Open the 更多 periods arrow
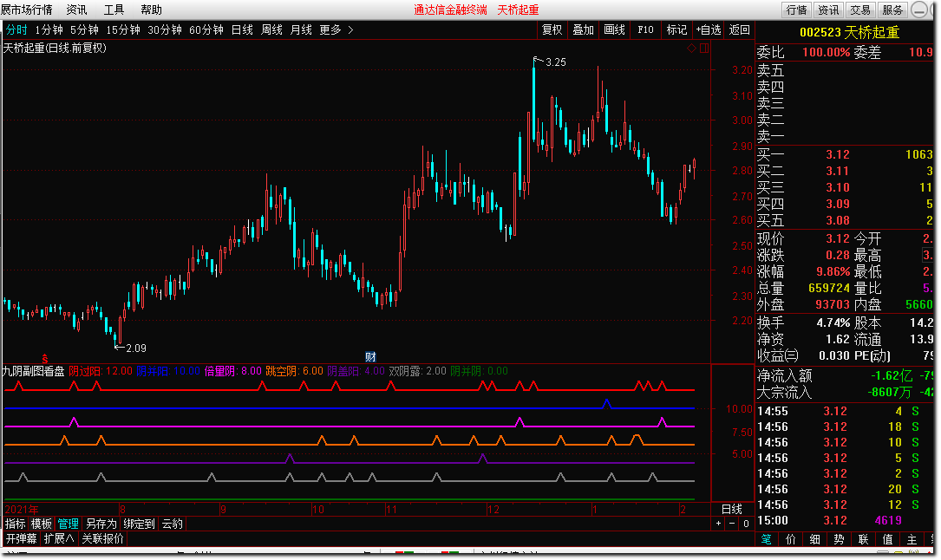This screenshot has height=560, width=941. [350, 29]
